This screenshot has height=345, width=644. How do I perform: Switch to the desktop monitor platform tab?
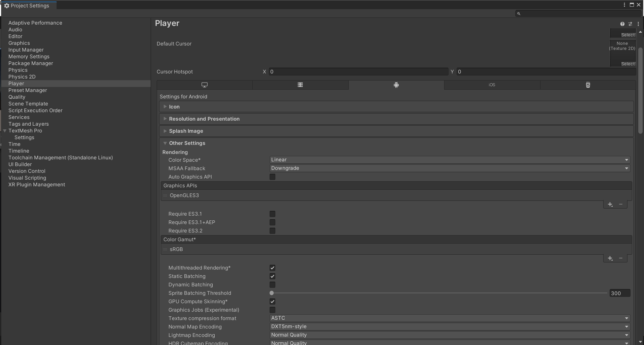pyautogui.click(x=204, y=85)
